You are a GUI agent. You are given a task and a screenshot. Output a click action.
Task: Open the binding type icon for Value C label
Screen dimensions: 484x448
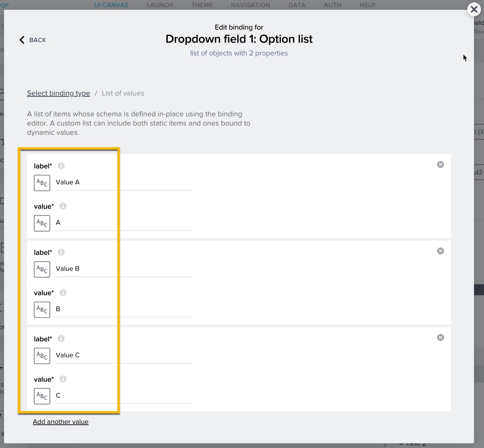pyautogui.click(x=42, y=356)
